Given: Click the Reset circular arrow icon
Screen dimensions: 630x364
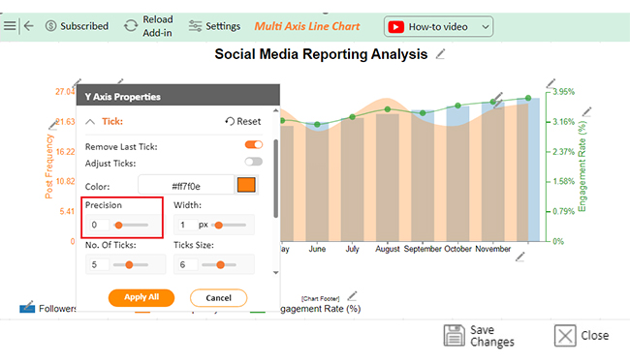Looking at the screenshot, I should coord(230,121).
